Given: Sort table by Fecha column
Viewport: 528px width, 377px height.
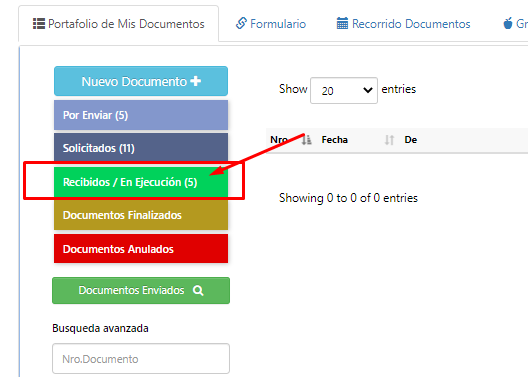Looking at the screenshot, I should 358,140.
